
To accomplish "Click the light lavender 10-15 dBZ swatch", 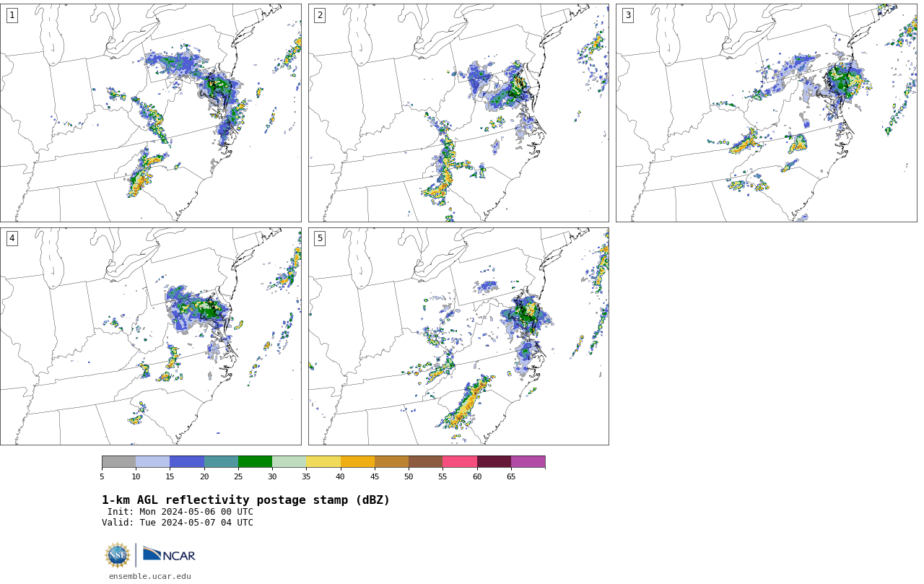I will pos(153,462).
